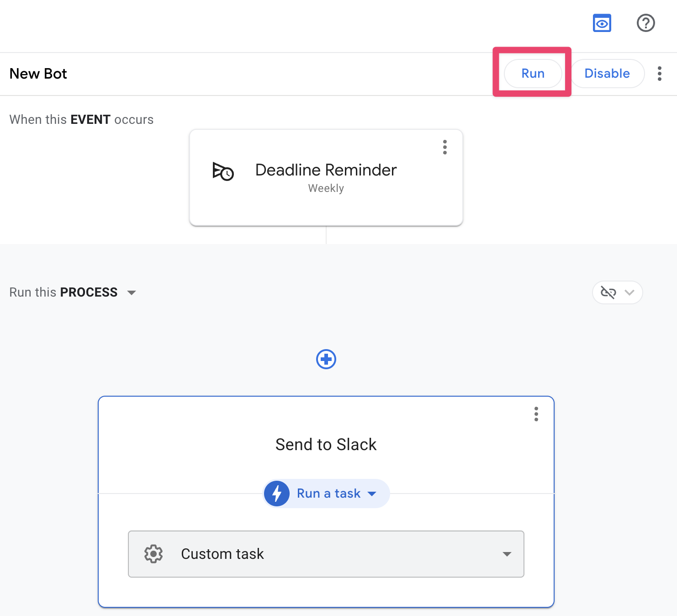Toggle the unlink process icon
The image size is (677, 616).
pyautogui.click(x=608, y=292)
